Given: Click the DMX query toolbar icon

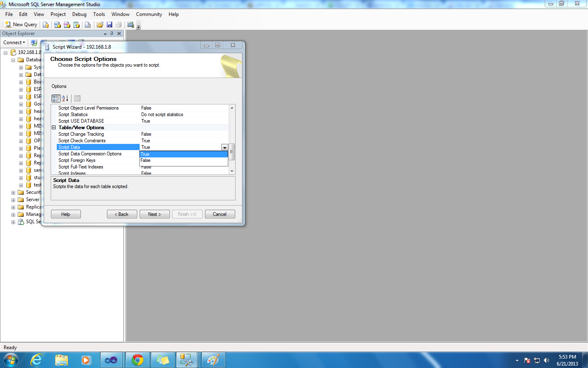Looking at the screenshot, I should click(x=67, y=25).
